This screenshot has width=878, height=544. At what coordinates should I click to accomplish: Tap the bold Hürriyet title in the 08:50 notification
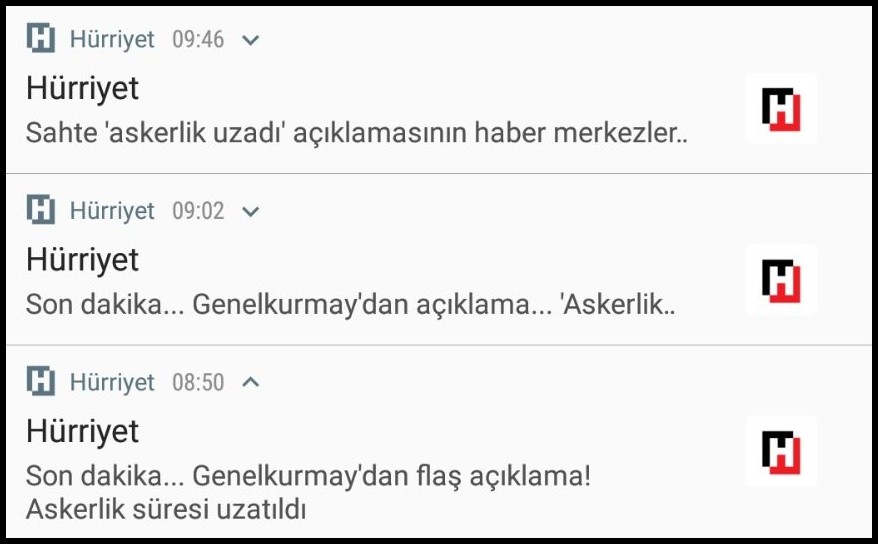click(83, 432)
